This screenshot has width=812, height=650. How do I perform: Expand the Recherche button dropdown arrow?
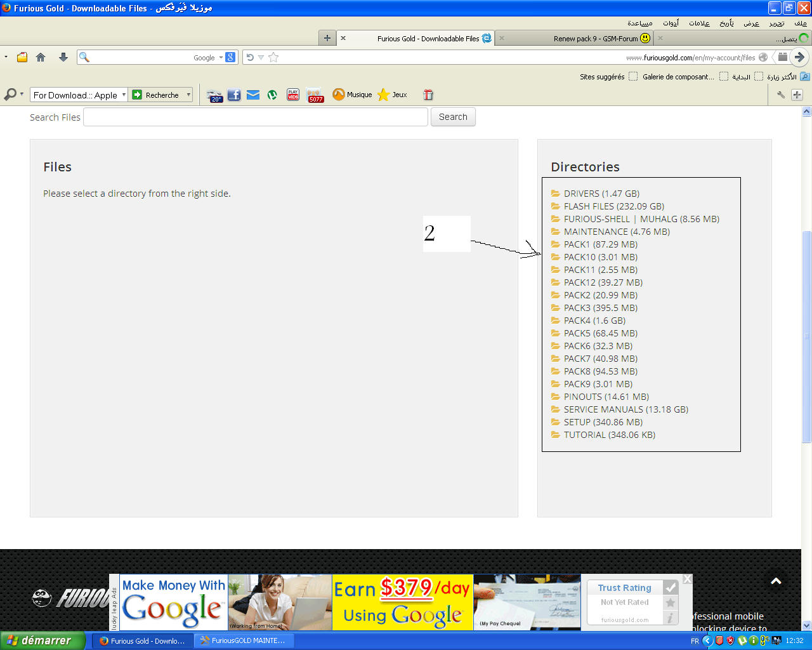coord(188,95)
